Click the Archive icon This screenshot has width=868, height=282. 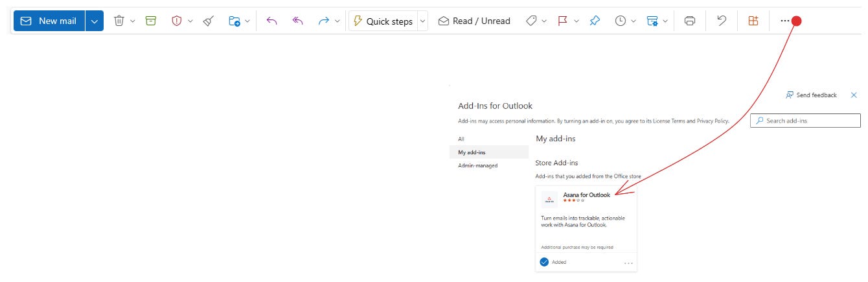pos(151,21)
